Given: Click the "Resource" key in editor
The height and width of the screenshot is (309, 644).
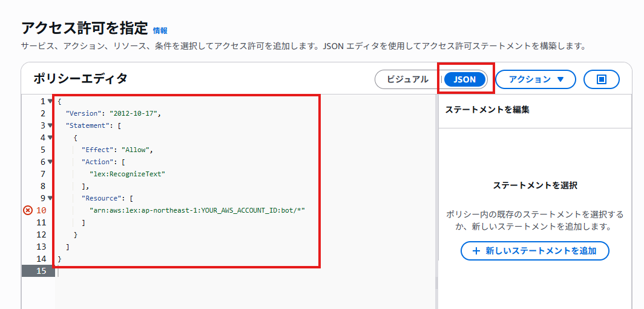Looking at the screenshot, I should coord(101,198).
